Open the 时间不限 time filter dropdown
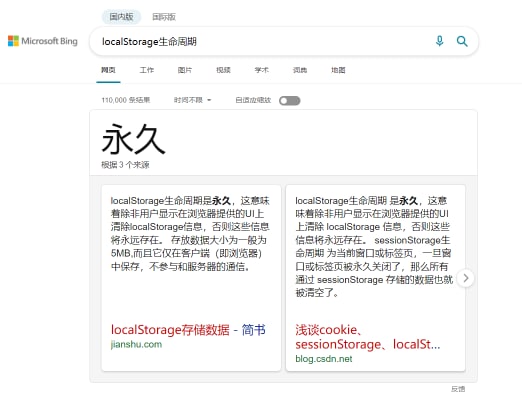The height and width of the screenshot is (399, 522). tap(192, 100)
